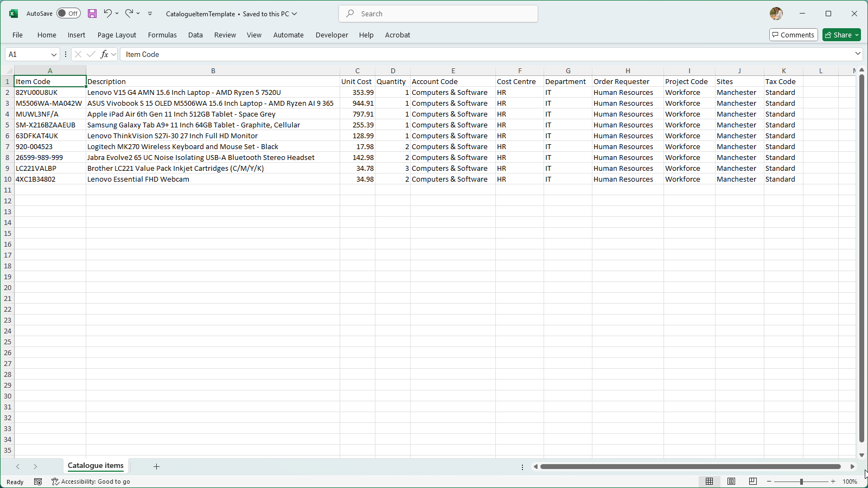Click into the Search box

tap(438, 14)
